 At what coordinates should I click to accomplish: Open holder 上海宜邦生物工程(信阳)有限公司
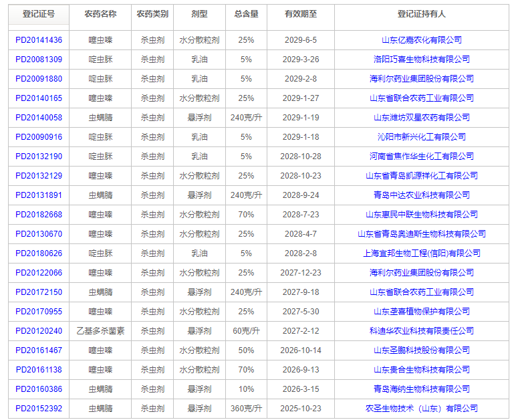[422, 253]
